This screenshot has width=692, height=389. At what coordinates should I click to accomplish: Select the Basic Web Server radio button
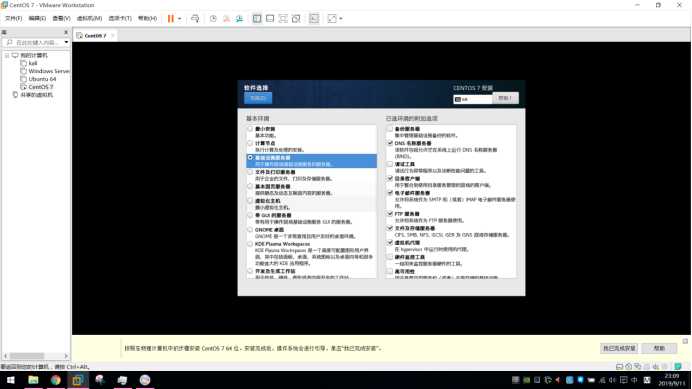click(250, 187)
